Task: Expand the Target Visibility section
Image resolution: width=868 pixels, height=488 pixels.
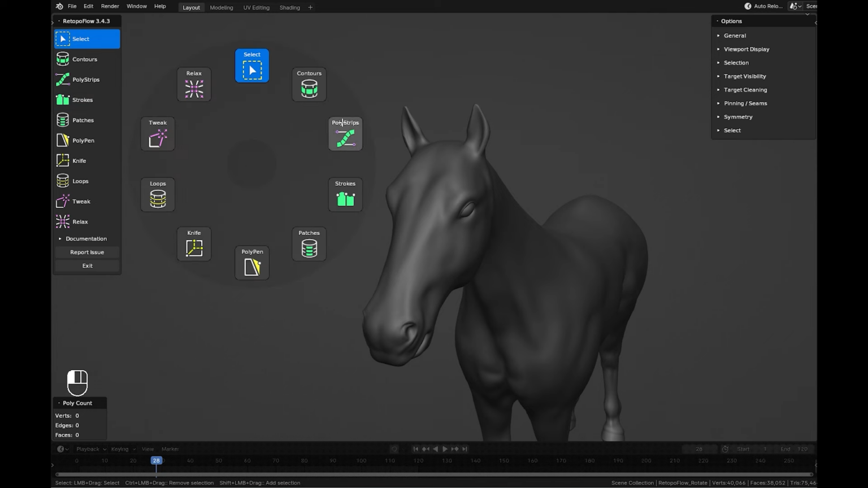Action: [x=745, y=76]
